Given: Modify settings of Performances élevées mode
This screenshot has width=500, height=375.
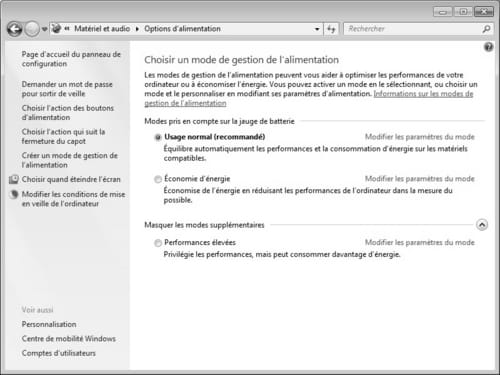Looking at the screenshot, I should point(420,242).
